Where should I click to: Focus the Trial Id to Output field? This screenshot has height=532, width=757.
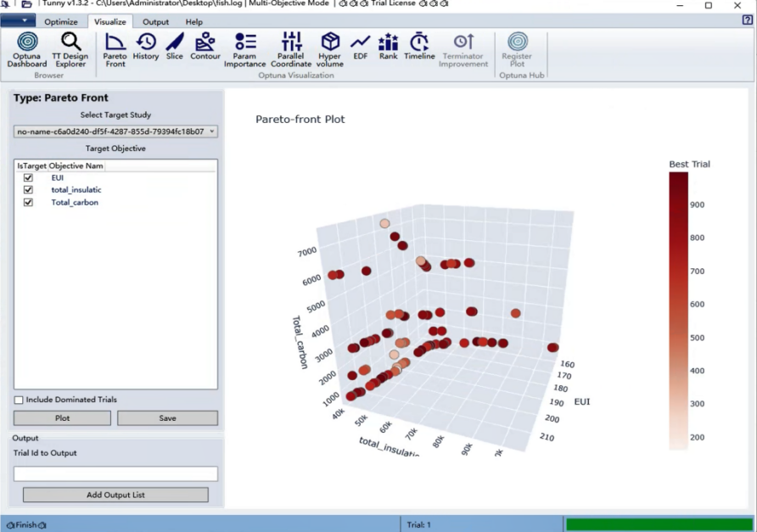(x=115, y=473)
